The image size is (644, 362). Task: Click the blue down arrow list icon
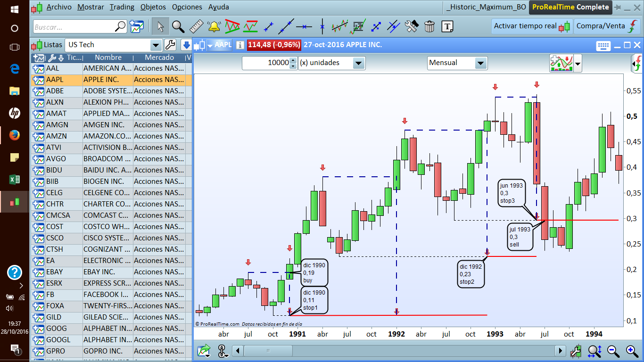[x=186, y=45]
